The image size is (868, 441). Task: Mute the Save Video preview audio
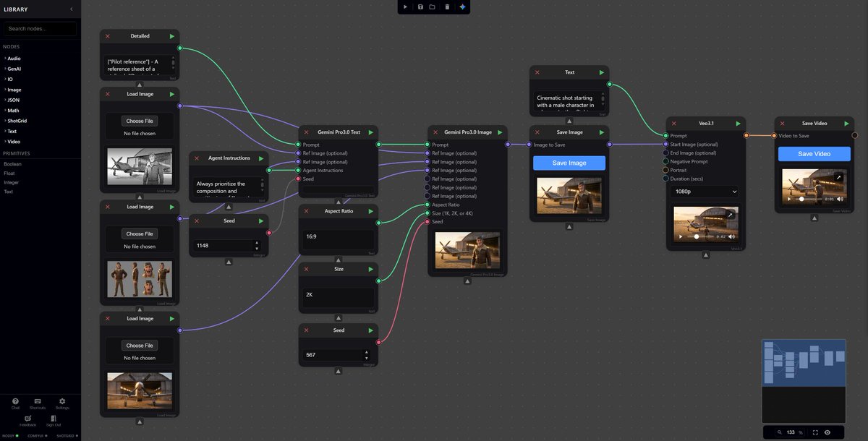point(840,199)
